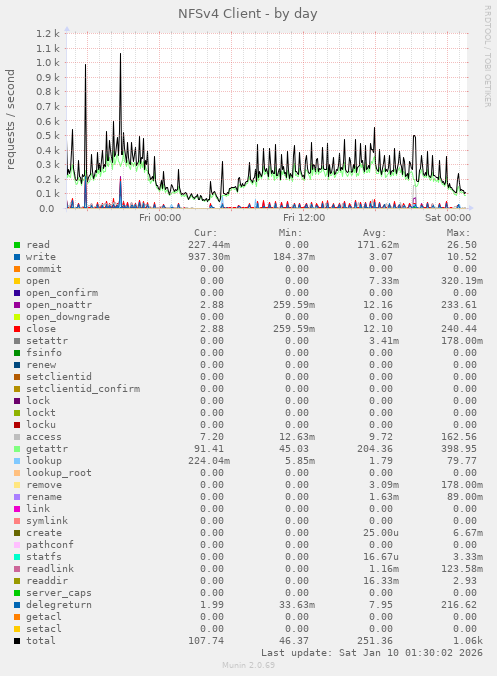Click the 'open_downgrade' legend label
The width and height of the screenshot is (497, 676).
(68, 317)
